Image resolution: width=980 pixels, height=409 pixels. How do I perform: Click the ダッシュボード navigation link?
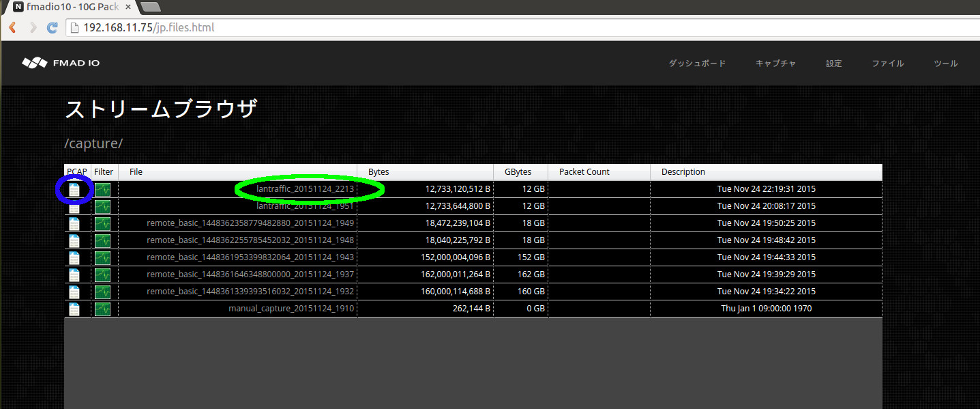pos(697,63)
